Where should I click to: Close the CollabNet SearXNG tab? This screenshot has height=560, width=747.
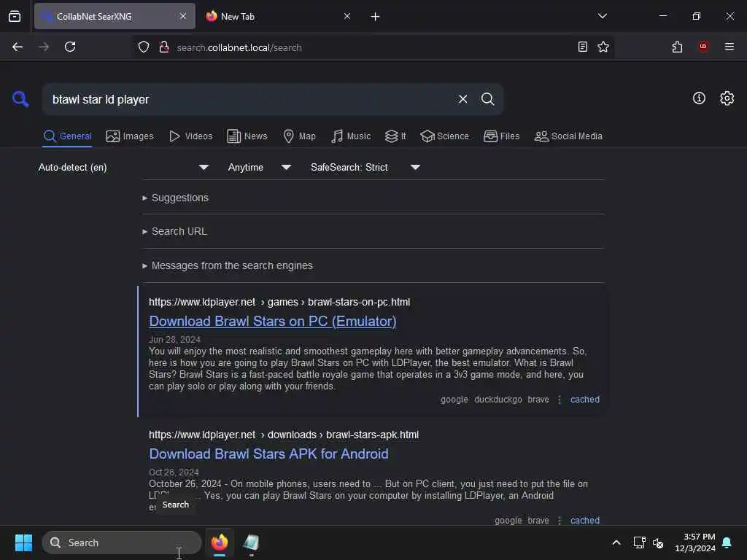(x=183, y=16)
